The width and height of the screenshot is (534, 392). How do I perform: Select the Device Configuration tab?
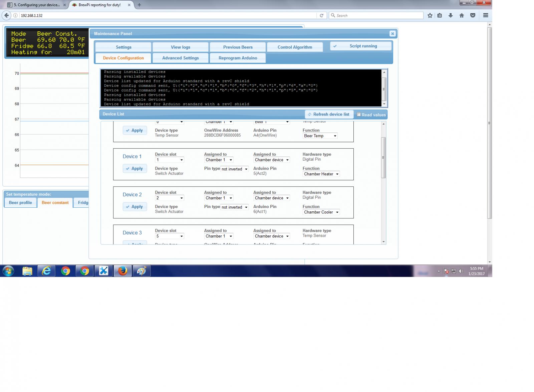123,58
